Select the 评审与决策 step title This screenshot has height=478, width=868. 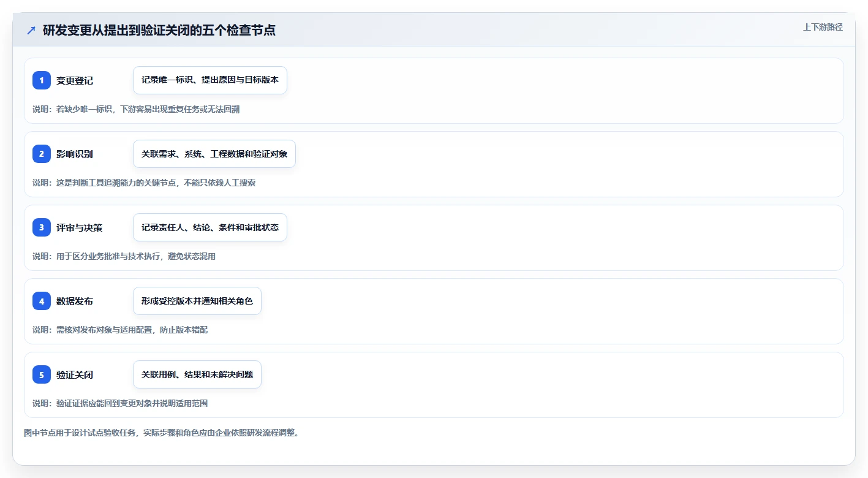[80, 227]
